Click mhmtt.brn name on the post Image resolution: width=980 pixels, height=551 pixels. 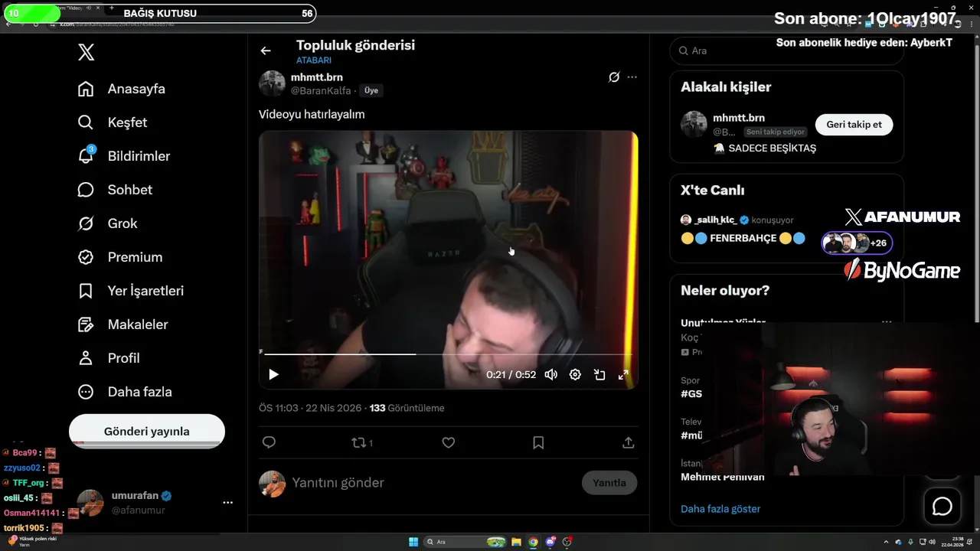[x=317, y=77]
